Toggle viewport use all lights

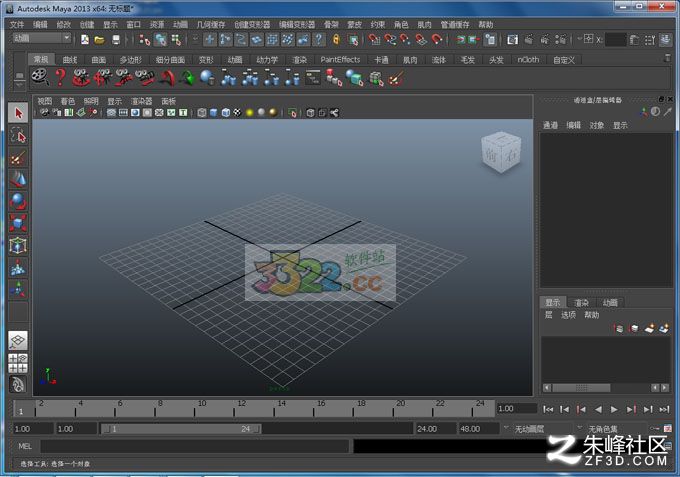pos(249,113)
